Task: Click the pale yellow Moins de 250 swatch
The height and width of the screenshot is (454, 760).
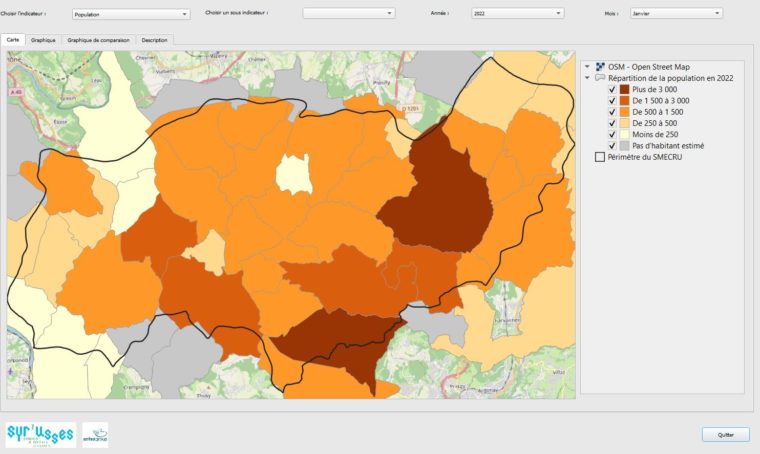Action: 625,134
